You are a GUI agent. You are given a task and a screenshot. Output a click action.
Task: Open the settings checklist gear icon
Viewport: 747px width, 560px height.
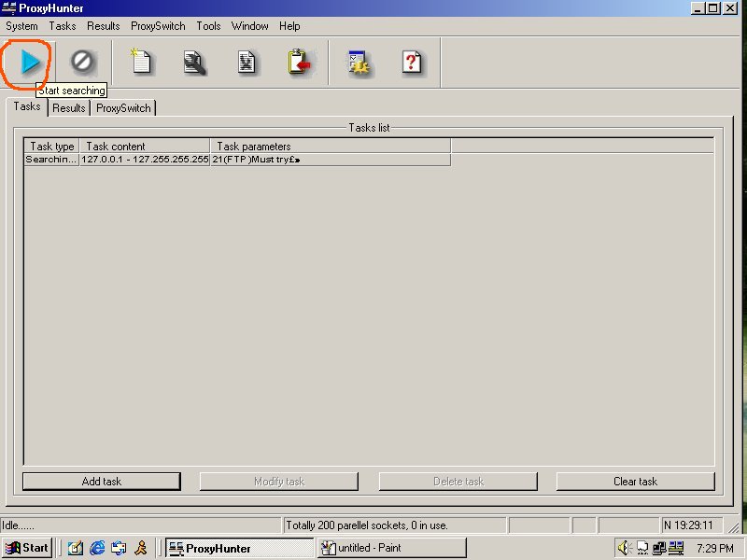(359, 63)
